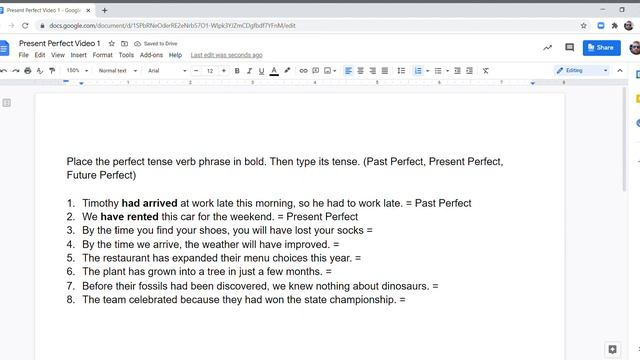Click the font size field showing 12
Viewport: 640px width, 360px height.
point(210,71)
